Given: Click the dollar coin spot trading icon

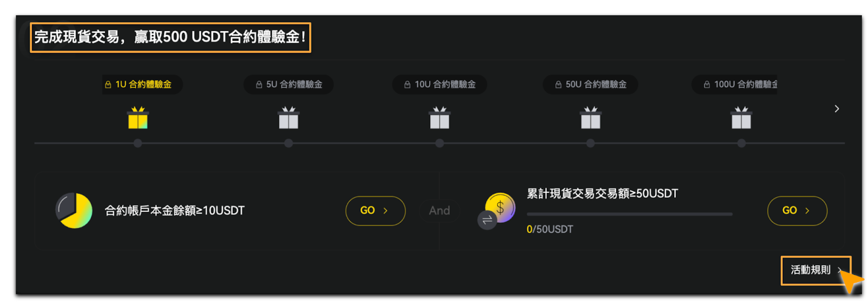Looking at the screenshot, I should pyautogui.click(x=501, y=207).
